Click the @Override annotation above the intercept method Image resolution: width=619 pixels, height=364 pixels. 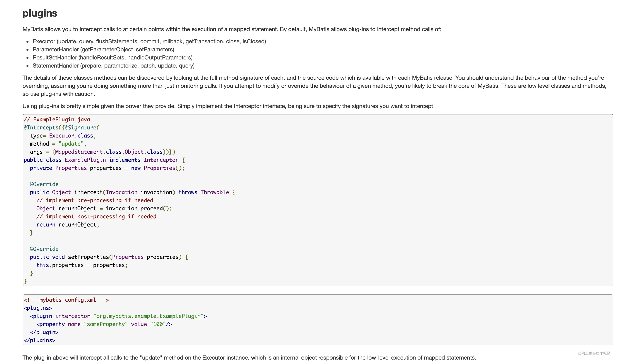[x=44, y=184]
